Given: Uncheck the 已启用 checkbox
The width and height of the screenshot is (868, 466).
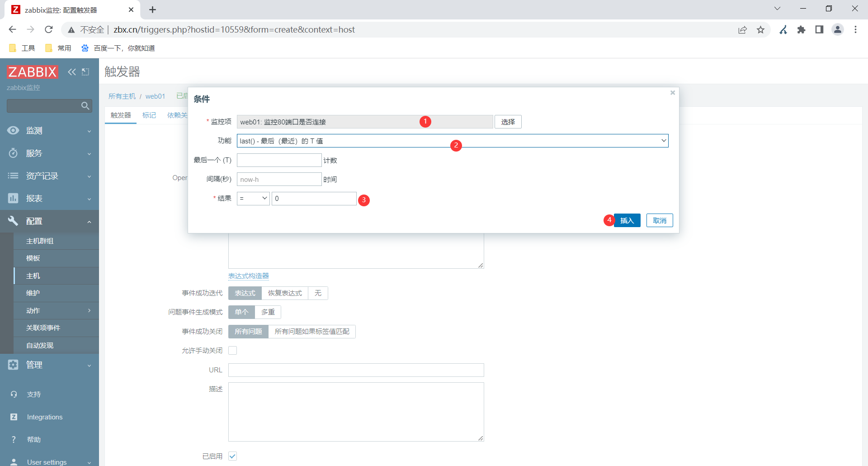Looking at the screenshot, I should click(x=232, y=456).
